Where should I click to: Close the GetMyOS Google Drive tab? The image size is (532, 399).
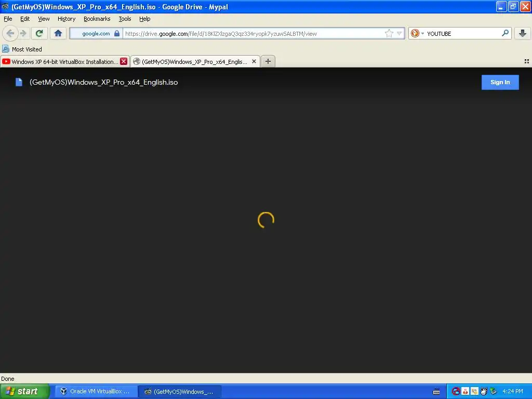coord(254,61)
